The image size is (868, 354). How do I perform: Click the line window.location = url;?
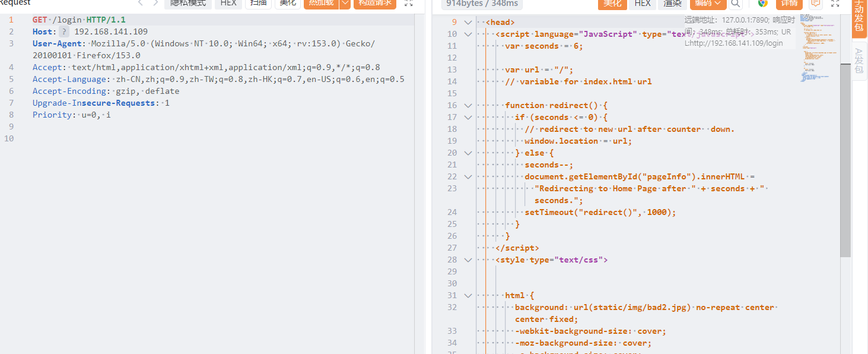[x=578, y=141]
